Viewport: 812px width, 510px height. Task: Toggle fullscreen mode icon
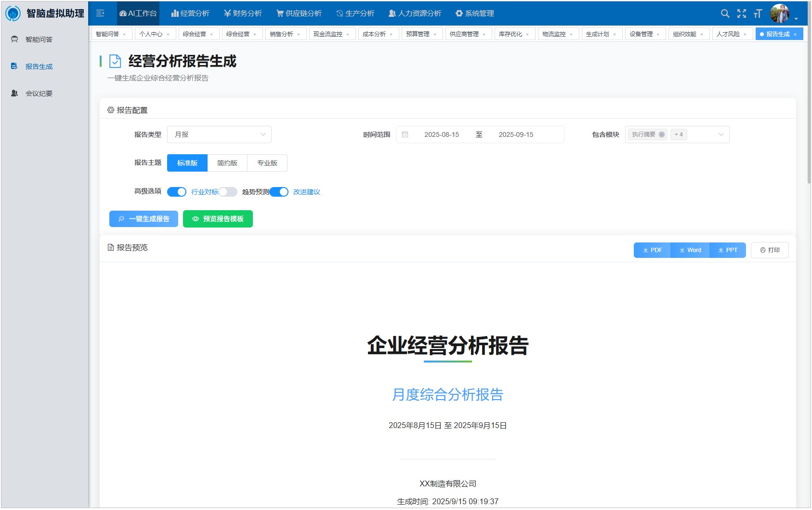[742, 13]
